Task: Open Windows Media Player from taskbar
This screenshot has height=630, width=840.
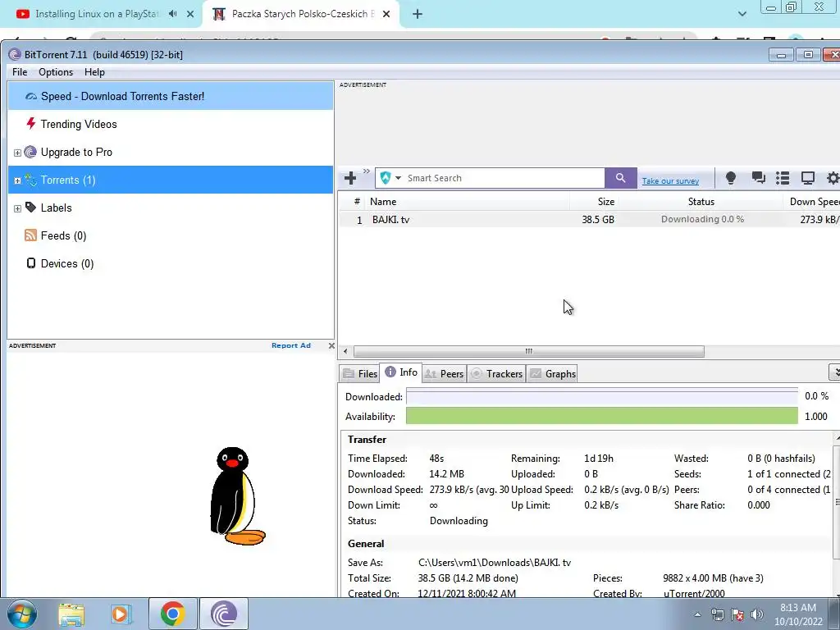Action: (121, 614)
